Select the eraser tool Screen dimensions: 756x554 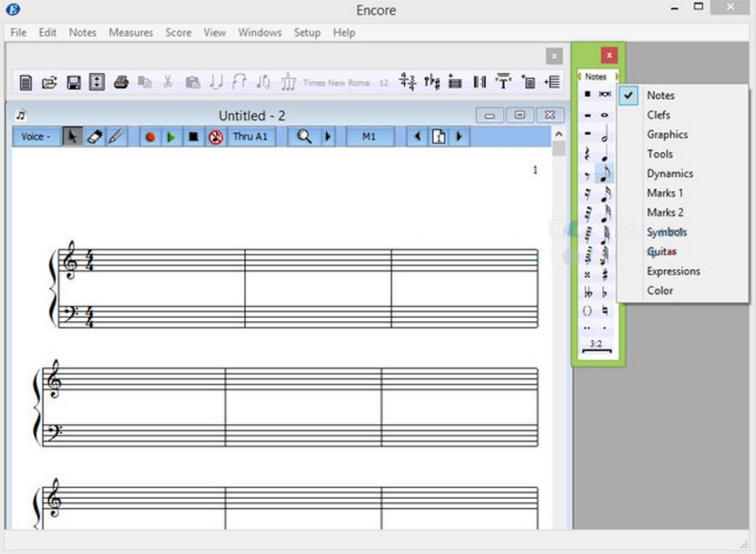[94, 137]
